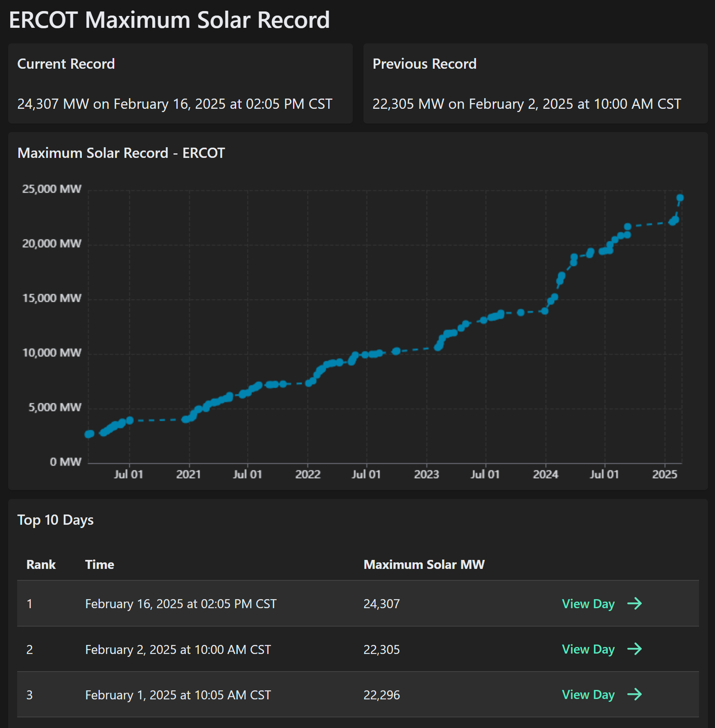This screenshot has width=715, height=728.
Task: Click the Current Record card heading
Action: [x=66, y=64]
